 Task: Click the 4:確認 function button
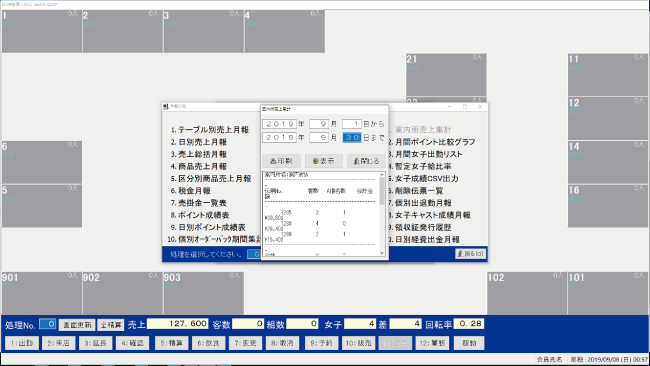pos(132,343)
